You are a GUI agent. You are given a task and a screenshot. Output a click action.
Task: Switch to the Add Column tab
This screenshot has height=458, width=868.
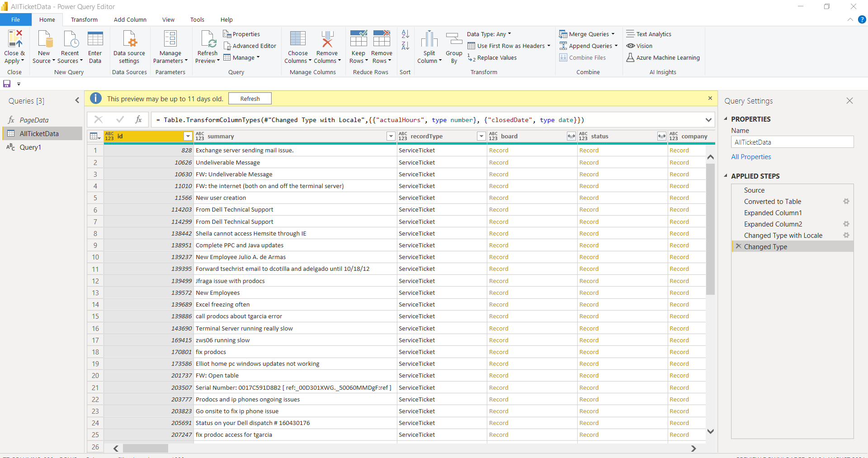(x=130, y=19)
